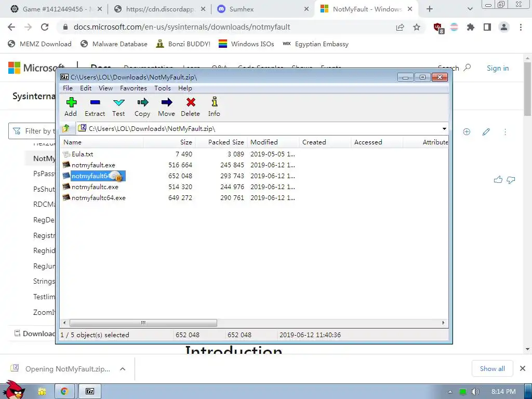Sort by Packed Size column header

tap(221, 142)
